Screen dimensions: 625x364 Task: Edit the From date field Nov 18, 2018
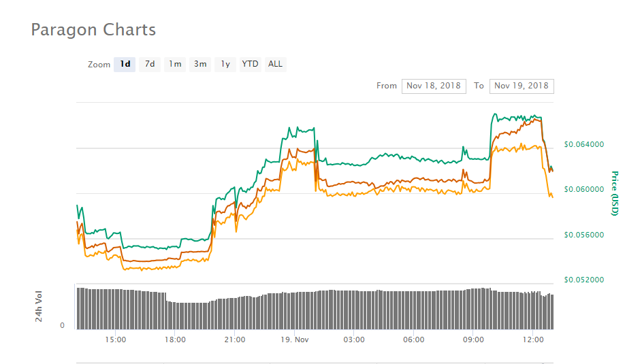click(x=434, y=86)
